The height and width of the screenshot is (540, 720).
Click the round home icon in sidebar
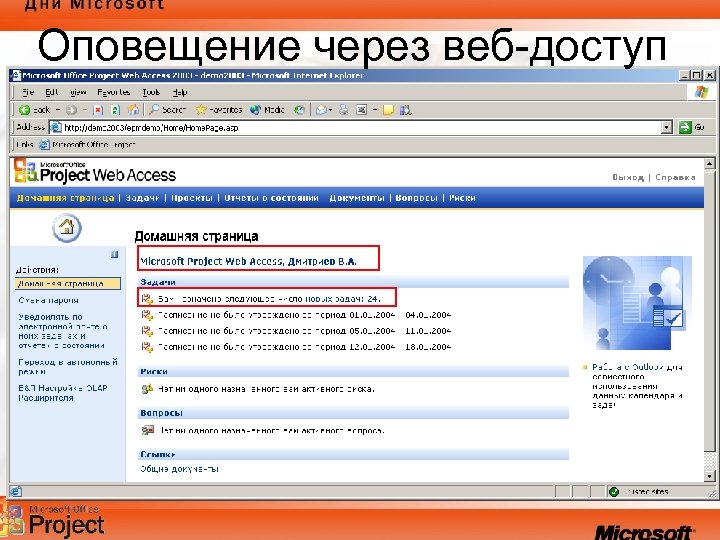pos(67,227)
